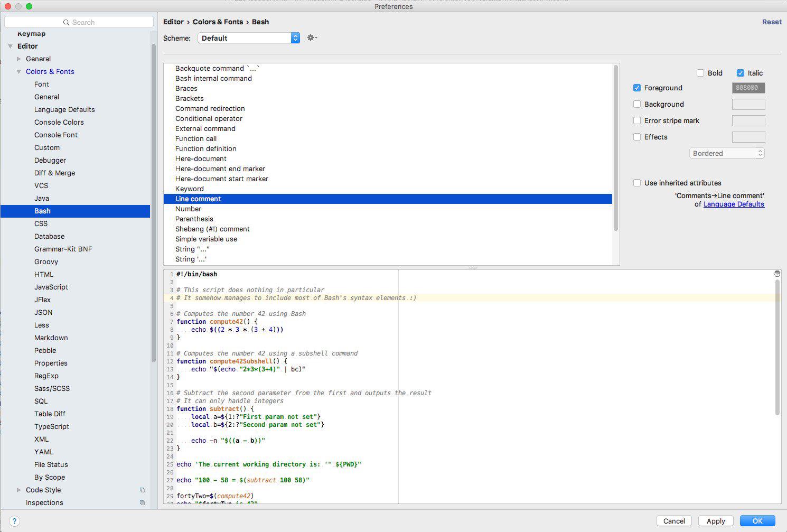Click the inspection icon atop preview editor

pos(776,274)
